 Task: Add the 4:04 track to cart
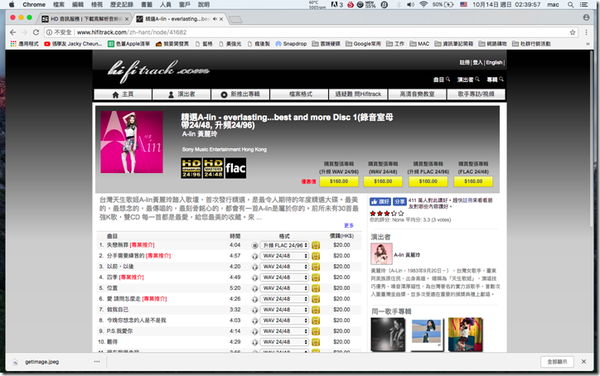316,246
